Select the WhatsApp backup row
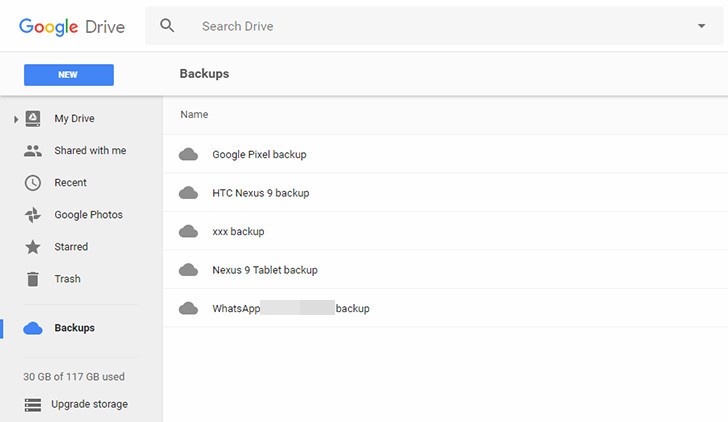Screen dimensions: 728x422 click(x=290, y=308)
